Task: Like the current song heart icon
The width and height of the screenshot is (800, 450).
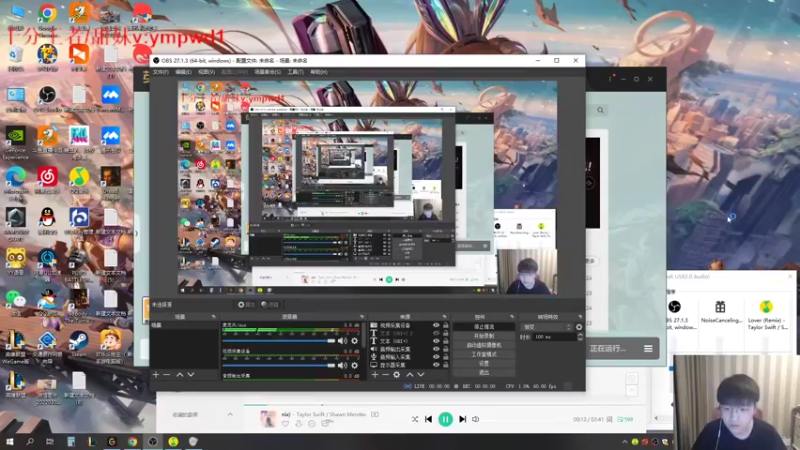Action: (x=285, y=423)
